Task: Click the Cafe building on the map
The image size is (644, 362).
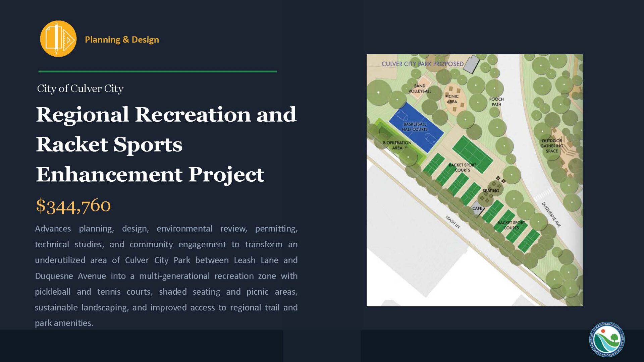Action: point(477,208)
